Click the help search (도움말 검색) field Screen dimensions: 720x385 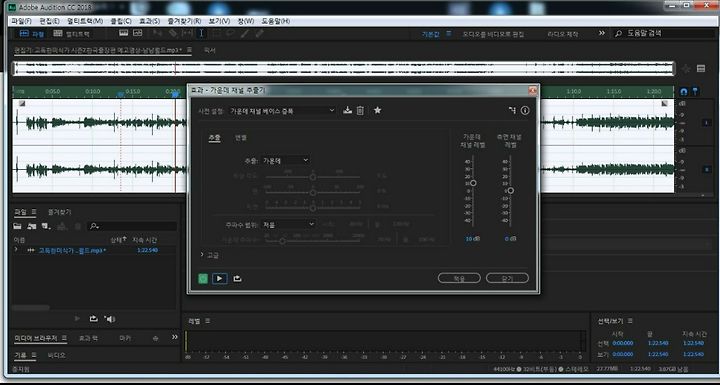tap(663, 33)
